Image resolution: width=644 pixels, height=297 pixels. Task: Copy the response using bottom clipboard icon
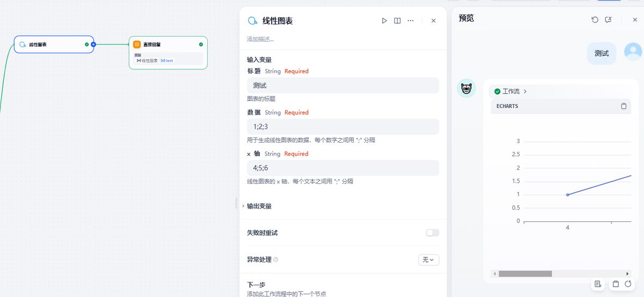[616, 284]
